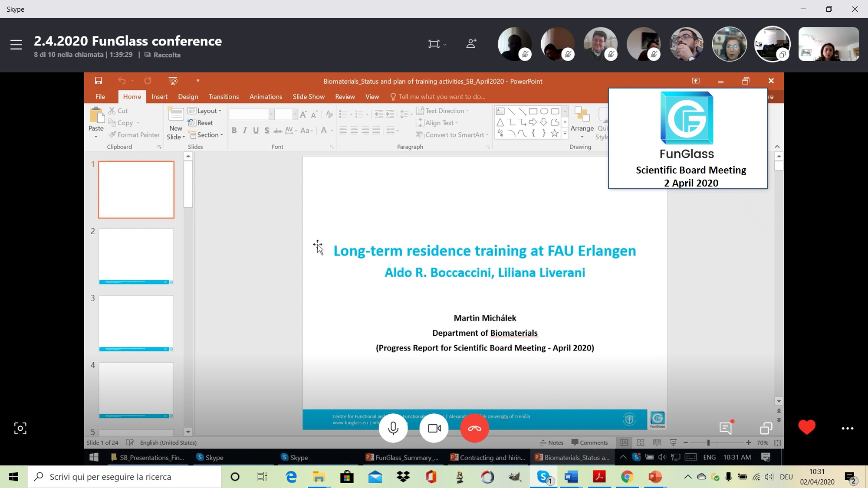Open the Slide Show ribbon tab
The height and width of the screenshot is (488, 868).
tap(308, 96)
